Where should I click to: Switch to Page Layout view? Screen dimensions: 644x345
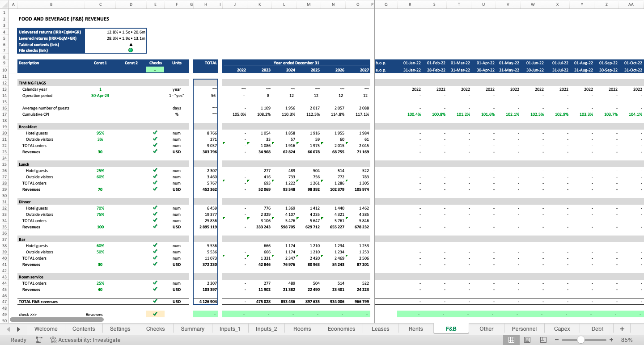[x=527, y=340]
